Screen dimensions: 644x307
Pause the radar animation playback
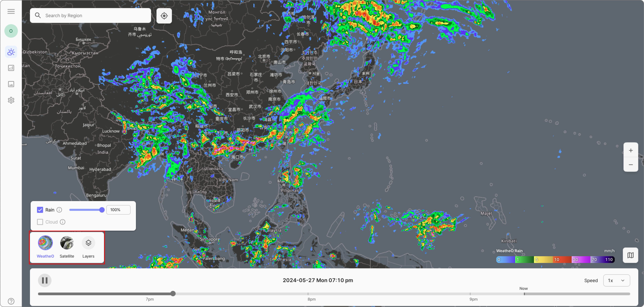click(x=45, y=280)
